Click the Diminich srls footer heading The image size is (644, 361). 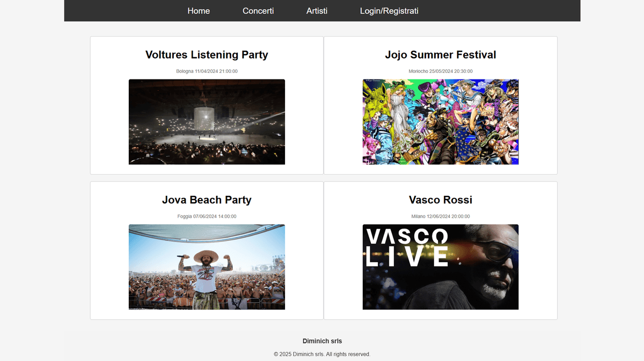pyautogui.click(x=322, y=341)
